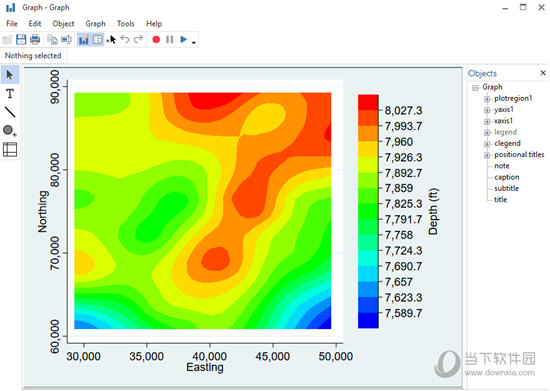
Task: Select yaxis1 in the Objects tree
Action: [504, 109]
